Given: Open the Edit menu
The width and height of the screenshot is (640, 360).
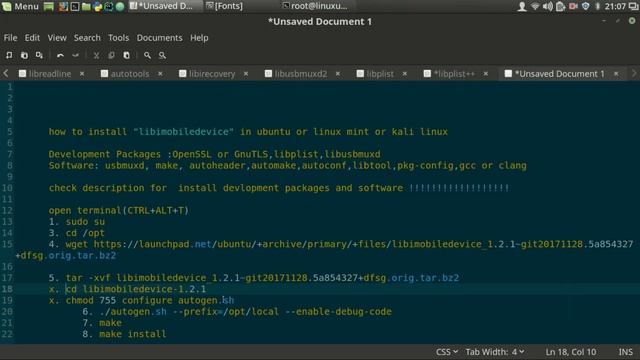Looking at the screenshot, I should click(32, 38).
